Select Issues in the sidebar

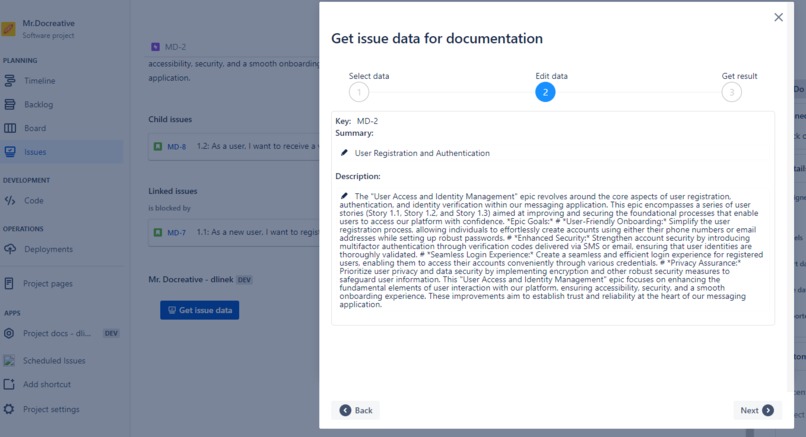pos(35,152)
